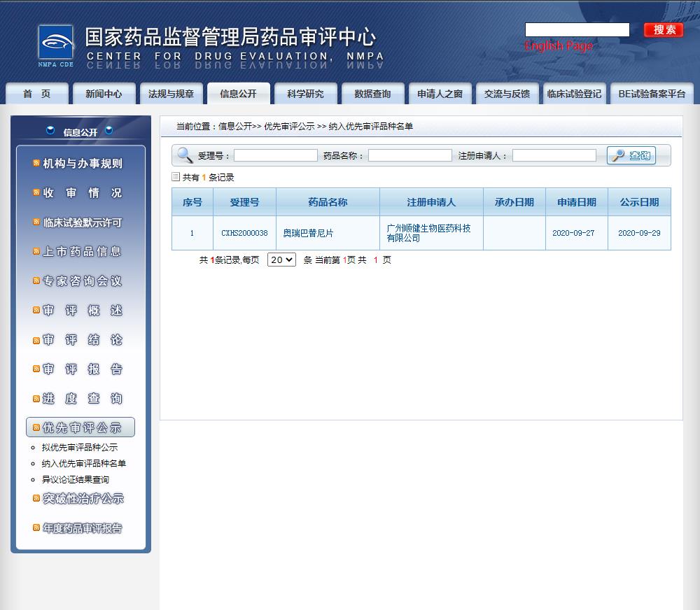Screen dimensions: 700x610
Task: Open 专家咨询会议 sidebar item
Action: (82, 281)
